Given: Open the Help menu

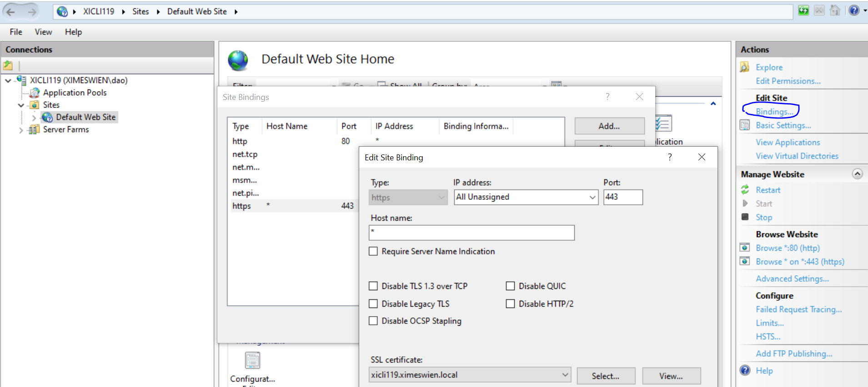Looking at the screenshot, I should [x=73, y=32].
